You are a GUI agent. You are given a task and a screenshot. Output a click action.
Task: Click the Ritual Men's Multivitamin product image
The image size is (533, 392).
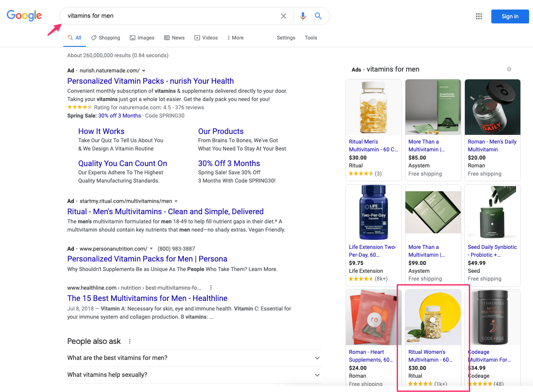pyautogui.click(x=374, y=107)
